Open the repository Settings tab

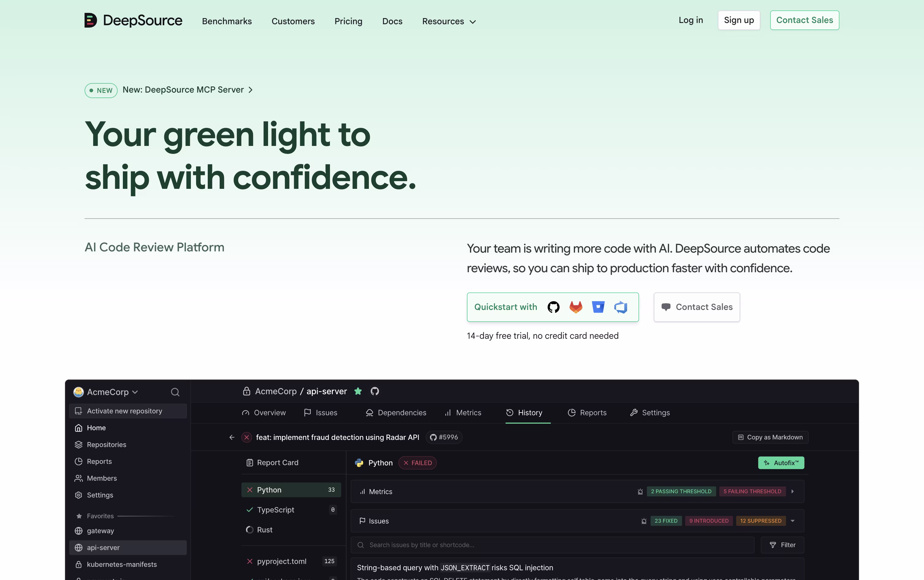pyautogui.click(x=649, y=413)
